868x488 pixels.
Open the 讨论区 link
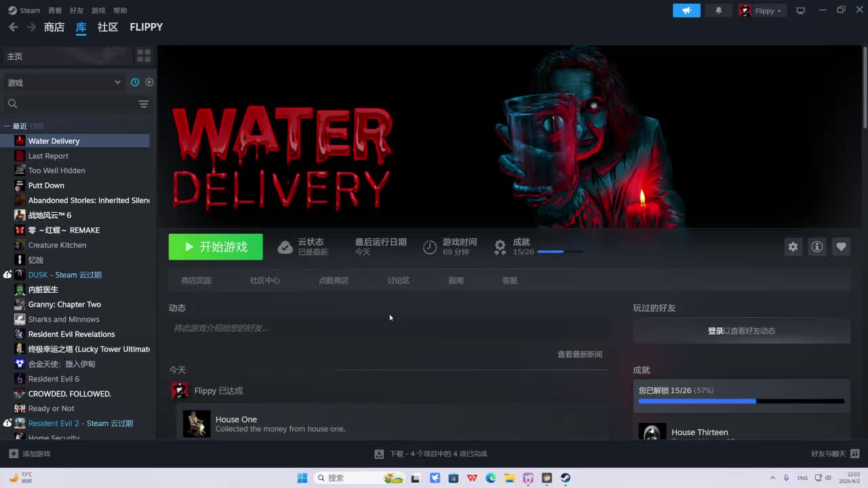pyautogui.click(x=398, y=281)
